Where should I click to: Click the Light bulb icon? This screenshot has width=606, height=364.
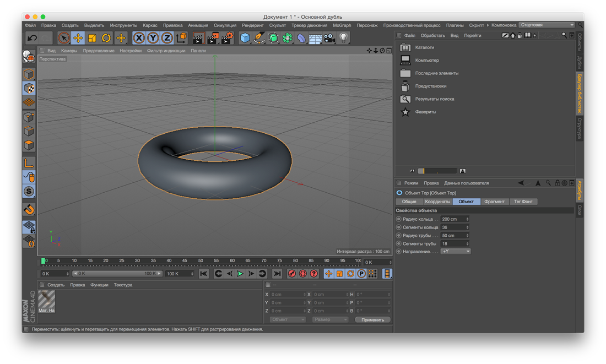click(344, 38)
